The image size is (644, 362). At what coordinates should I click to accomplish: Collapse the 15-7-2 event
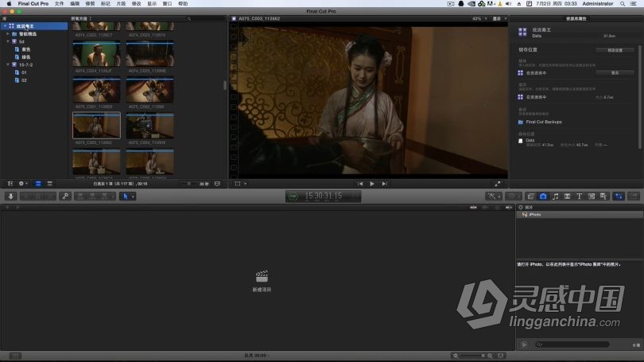point(8,64)
